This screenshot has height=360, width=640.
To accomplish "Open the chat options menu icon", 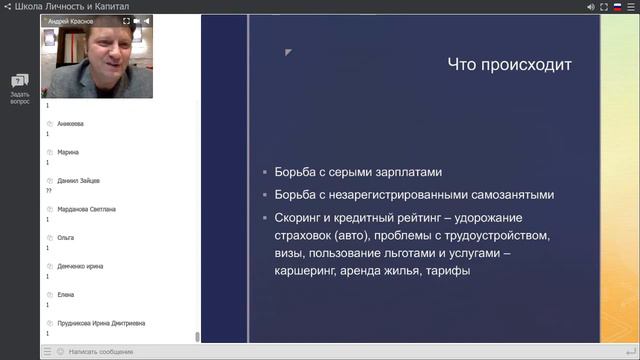I will click(47, 351).
